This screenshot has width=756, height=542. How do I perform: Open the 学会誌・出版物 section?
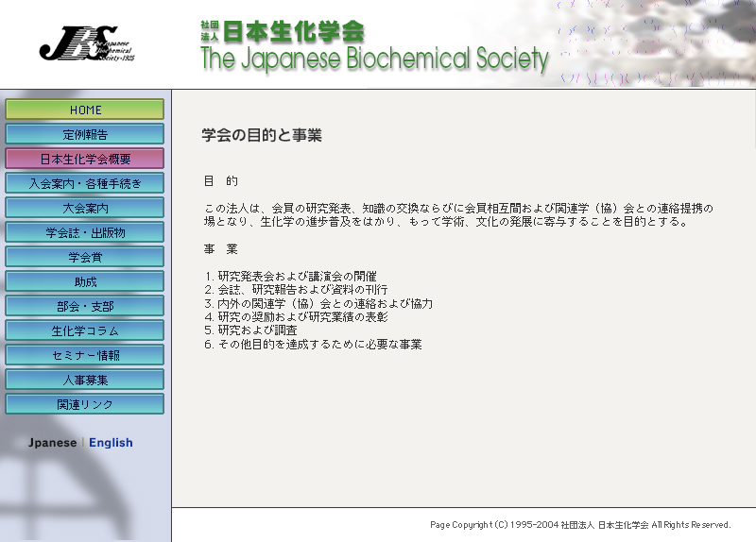85,232
